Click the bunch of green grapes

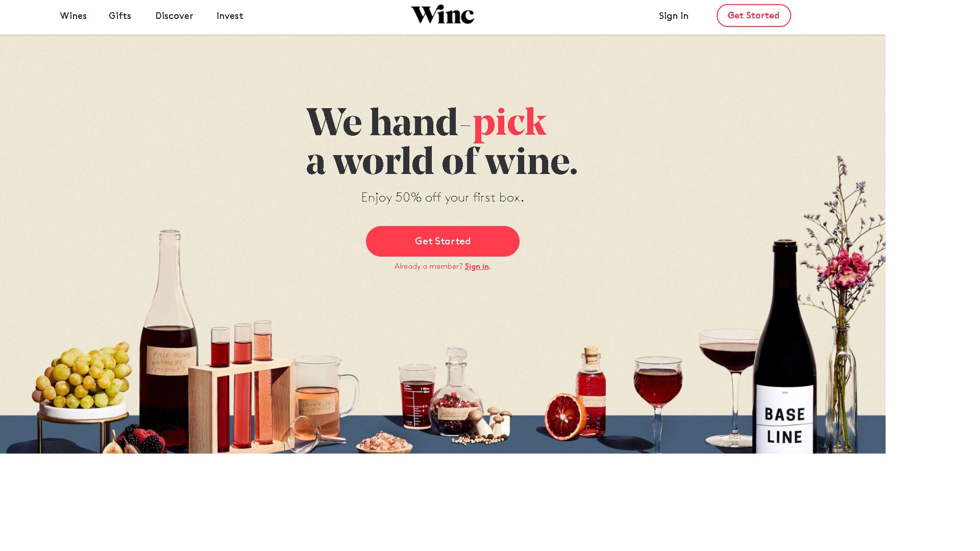(x=82, y=375)
